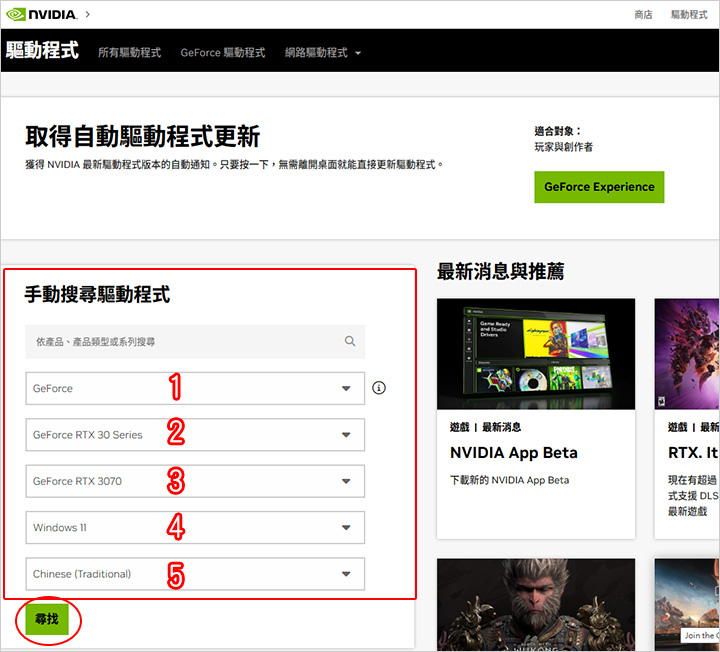Click the NVIDIA logo
The image size is (720, 652).
point(41,14)
